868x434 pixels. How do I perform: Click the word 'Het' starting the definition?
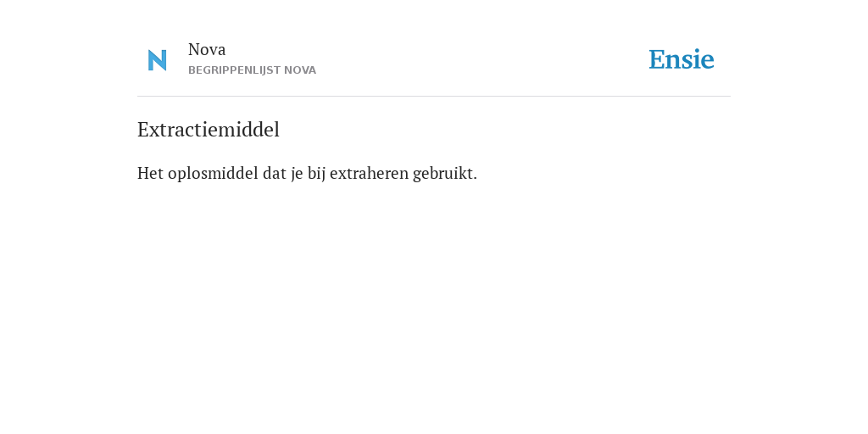[150, 174]
